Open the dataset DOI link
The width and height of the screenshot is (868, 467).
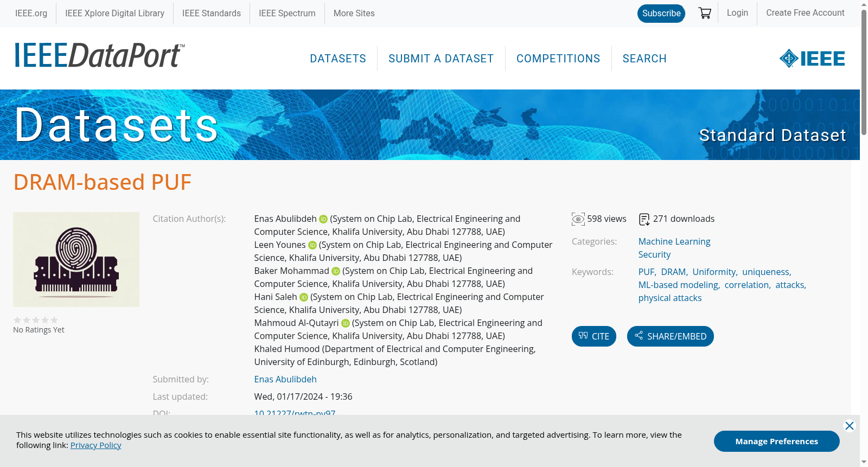[295, 413]
